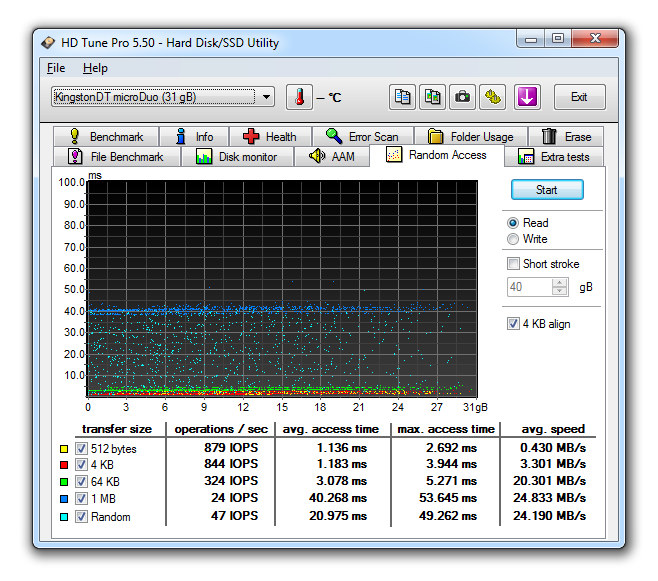
Task: Click the cyan Random color swatch
Action: click(x=64, y=517)
